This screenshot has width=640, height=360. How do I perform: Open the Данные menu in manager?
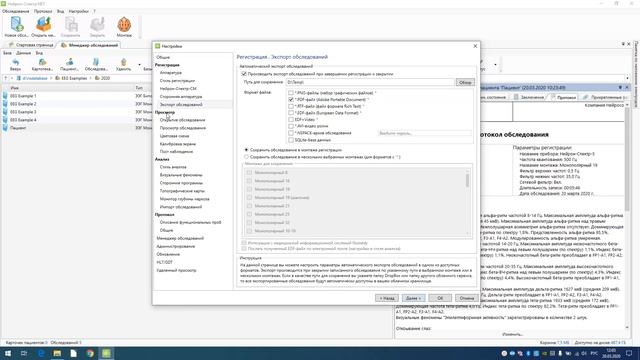tap(24, 53)
